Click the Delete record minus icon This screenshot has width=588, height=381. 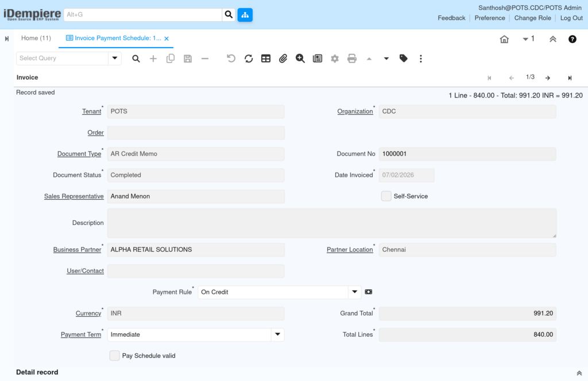click(x=205, y=59)
